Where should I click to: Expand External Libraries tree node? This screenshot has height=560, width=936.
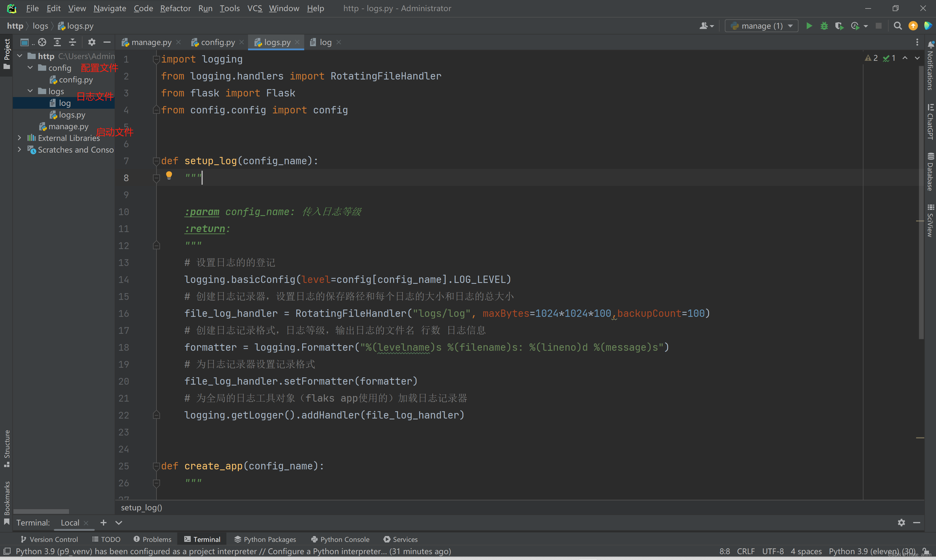(19, 138)
